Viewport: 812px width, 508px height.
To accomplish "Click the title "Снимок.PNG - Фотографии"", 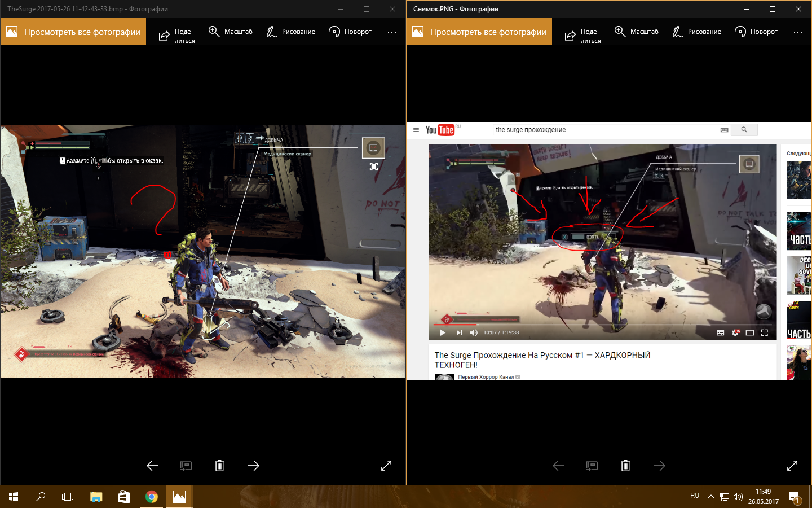I will coord(456,9).
